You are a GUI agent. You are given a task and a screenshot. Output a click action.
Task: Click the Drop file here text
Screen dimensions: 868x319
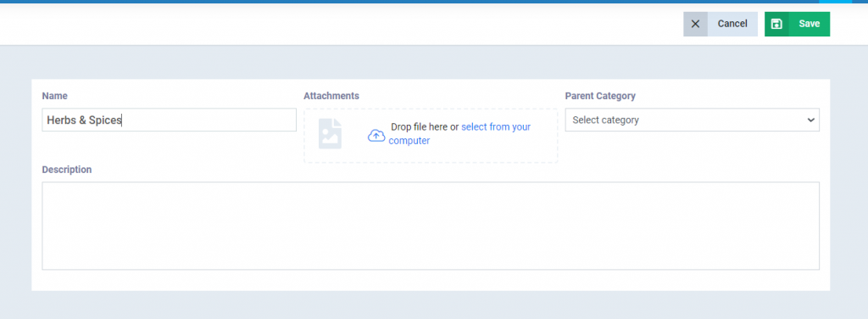pyautogui.click(x=419, y=126)
